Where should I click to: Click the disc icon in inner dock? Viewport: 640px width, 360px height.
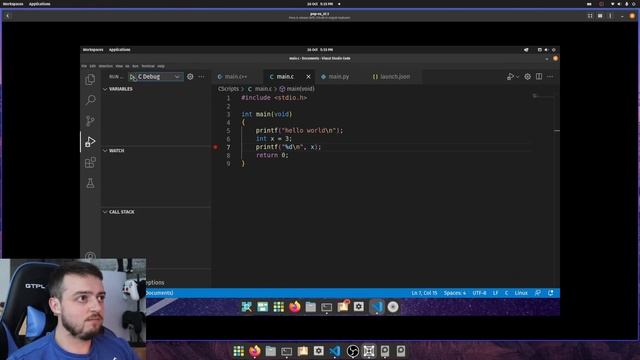(393, 307)
